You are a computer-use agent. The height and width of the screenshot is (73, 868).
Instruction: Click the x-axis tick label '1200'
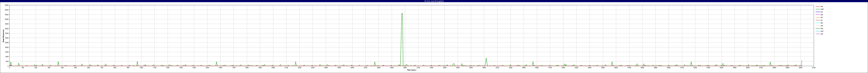click(168, 68)
